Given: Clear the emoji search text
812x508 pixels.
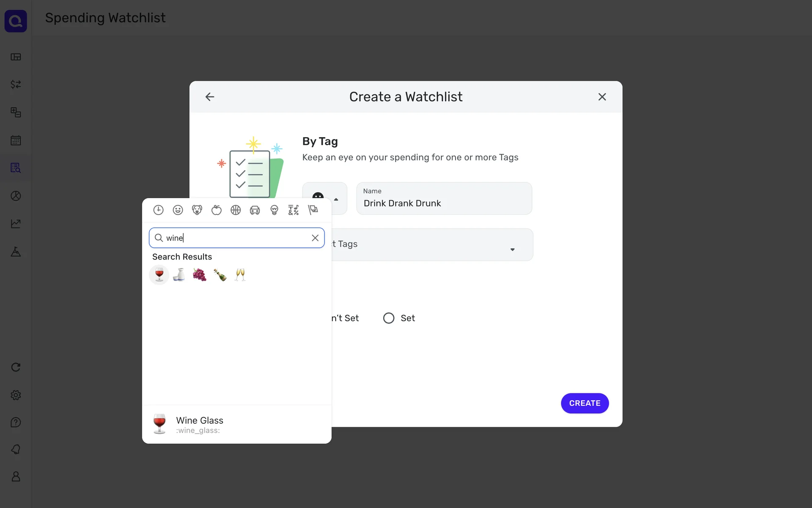Looking at the screenshot, I should [315, 238].
